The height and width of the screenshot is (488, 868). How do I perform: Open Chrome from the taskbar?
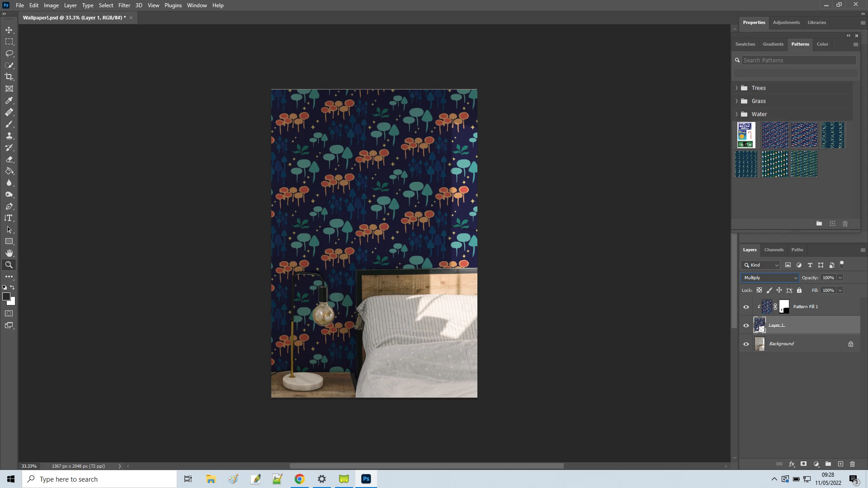click(299, 479)
